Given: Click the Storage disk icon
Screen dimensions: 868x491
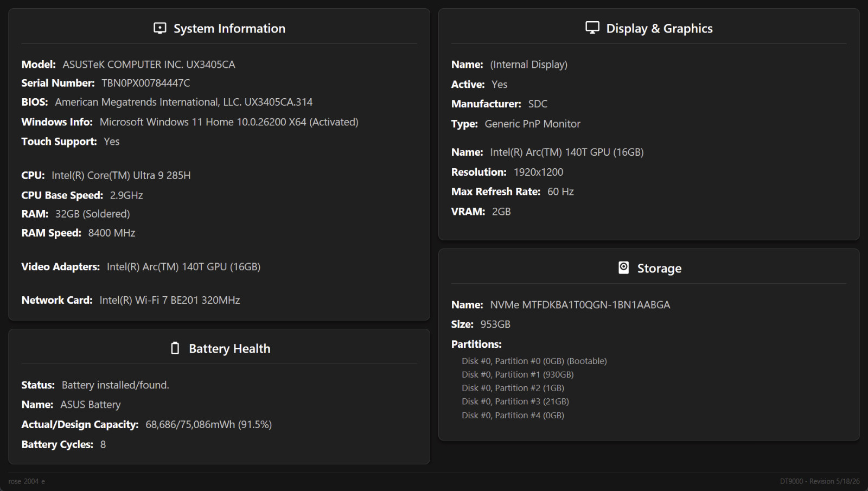Looking at the screenshot, I should point(624,267).
